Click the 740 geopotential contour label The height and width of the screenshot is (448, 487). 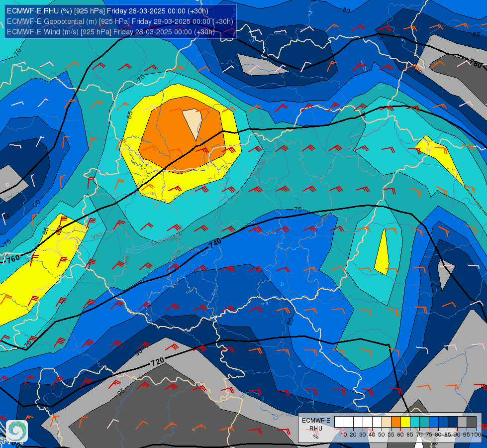pos(215,243)
